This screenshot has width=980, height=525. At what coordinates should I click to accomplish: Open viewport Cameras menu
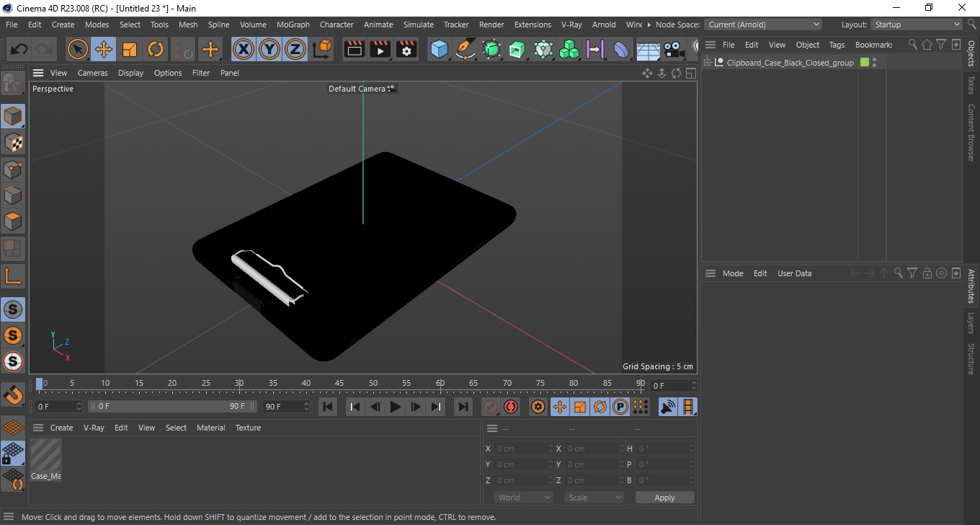[92, 73]
